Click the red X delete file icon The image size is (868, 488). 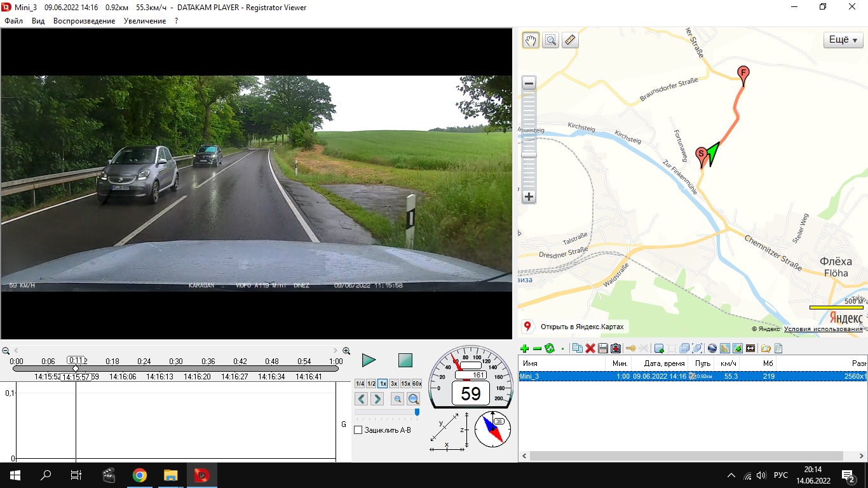click(x=590, y=348)
